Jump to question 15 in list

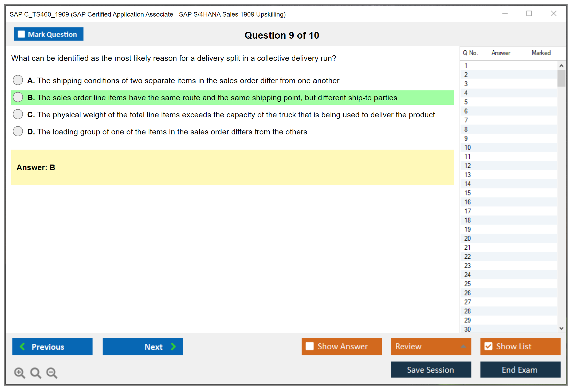pos(467,193)
